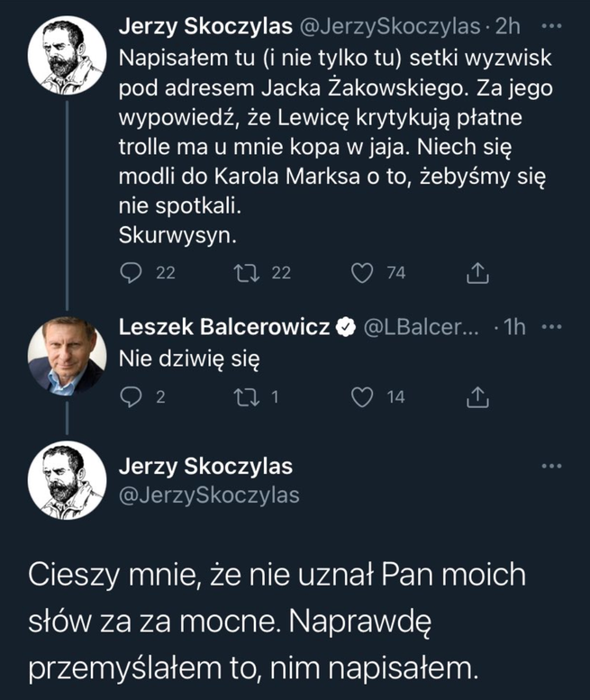Reply to Leszek Balcerowicz's tweet
Viewport: 590px width, 700px height.
pyautogui.click(x=132, y=395)
